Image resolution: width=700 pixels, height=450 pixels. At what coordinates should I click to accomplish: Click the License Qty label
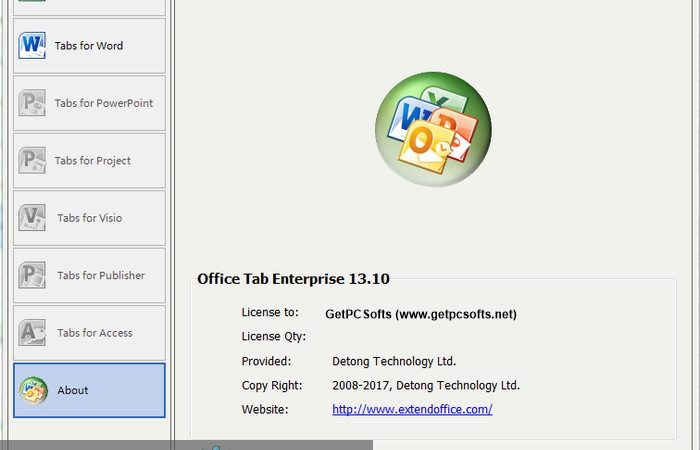pyautogui.click(x=274, y=336)
